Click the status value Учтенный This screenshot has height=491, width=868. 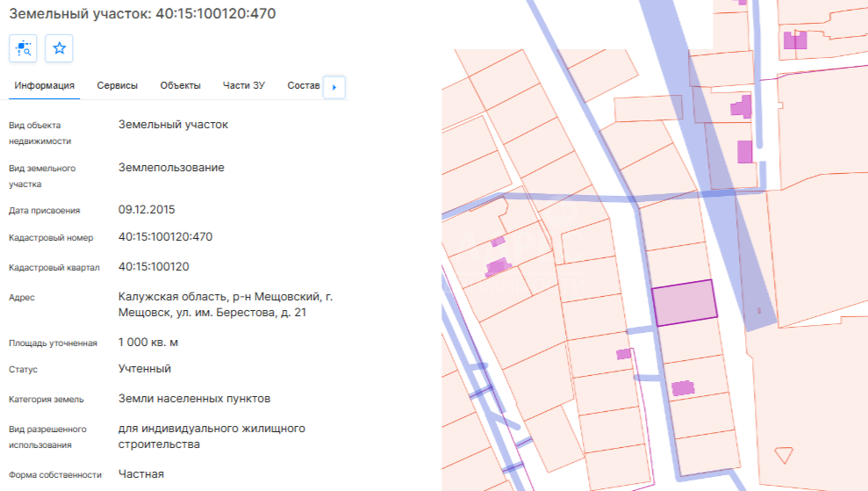145,369
